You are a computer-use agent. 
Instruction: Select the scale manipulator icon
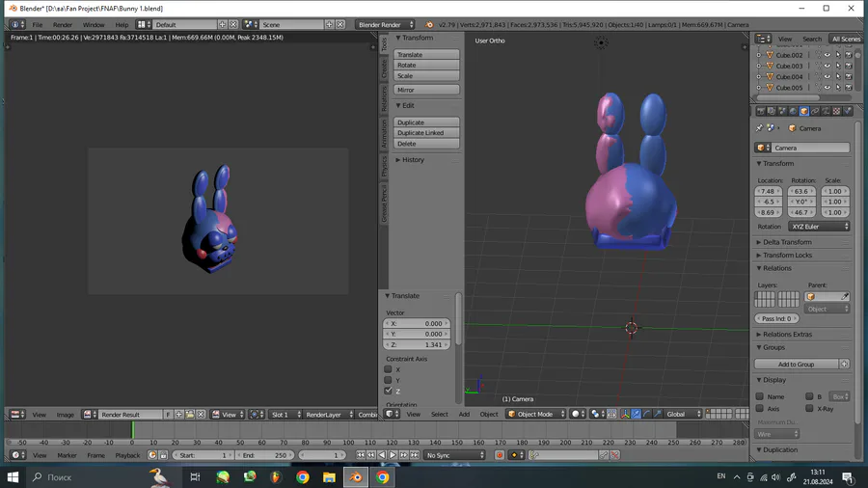[x=658, y=414]
